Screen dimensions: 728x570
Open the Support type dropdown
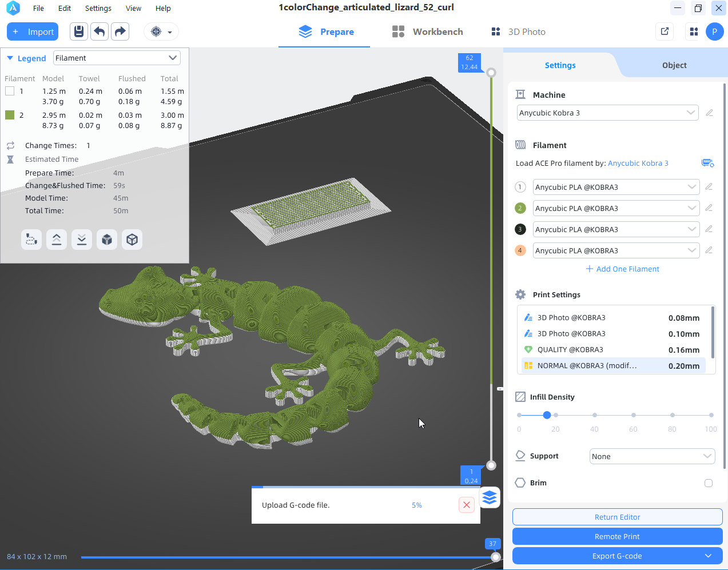click(x=652, y=456)
